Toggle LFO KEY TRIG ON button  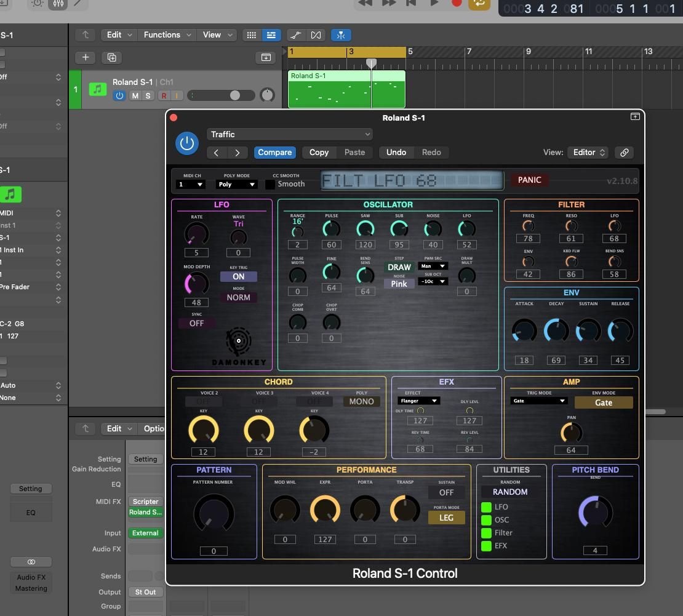(238, 277)
